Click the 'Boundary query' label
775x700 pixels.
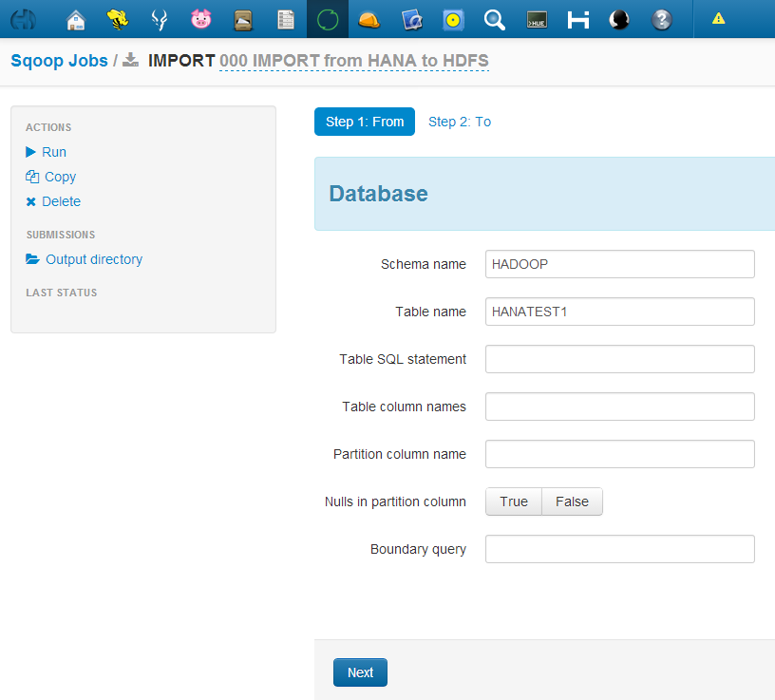[x=418, y=549]
